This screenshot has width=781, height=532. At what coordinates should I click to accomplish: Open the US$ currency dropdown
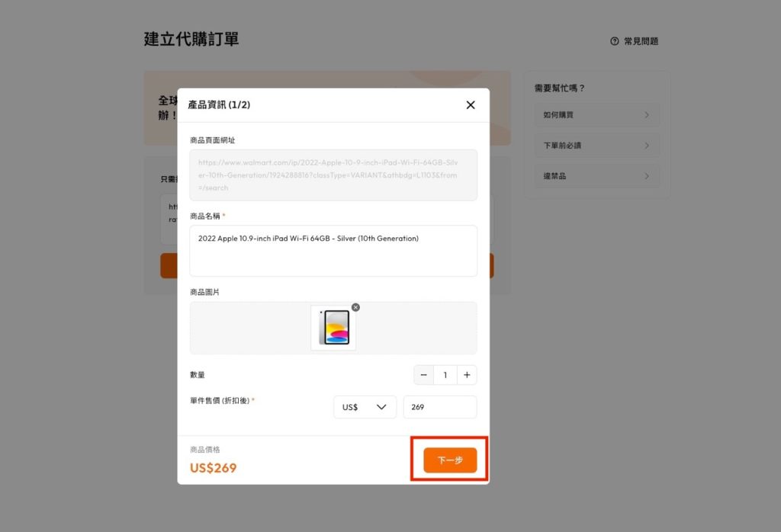[x=365, y=407]
